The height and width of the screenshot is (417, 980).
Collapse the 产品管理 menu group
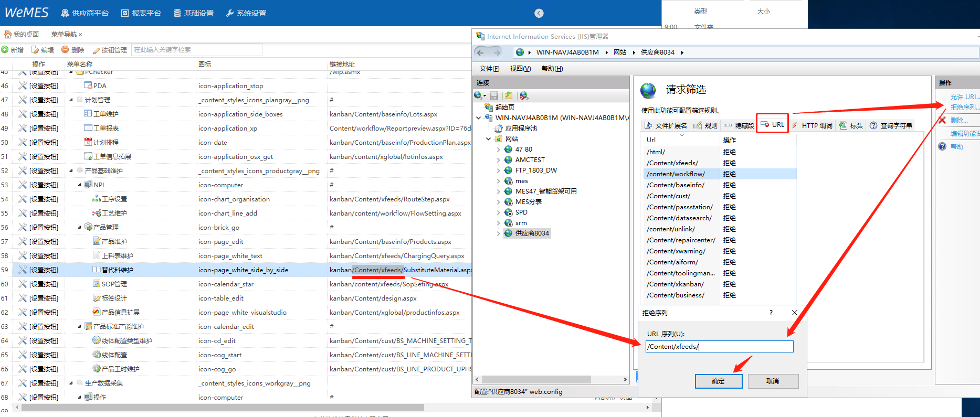tap(79, 227)
